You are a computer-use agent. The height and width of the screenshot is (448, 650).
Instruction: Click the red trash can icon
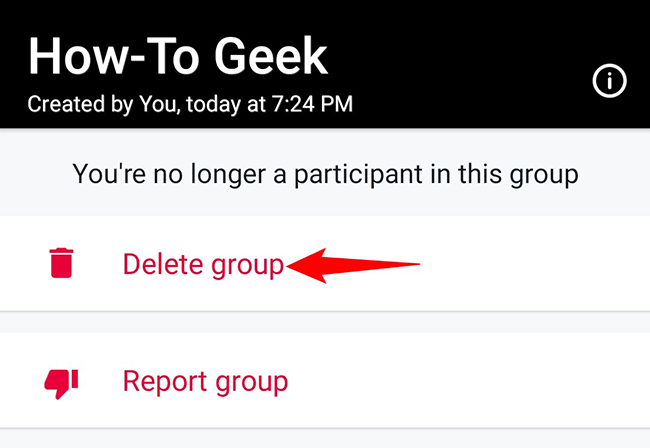(x=62, y=263)
